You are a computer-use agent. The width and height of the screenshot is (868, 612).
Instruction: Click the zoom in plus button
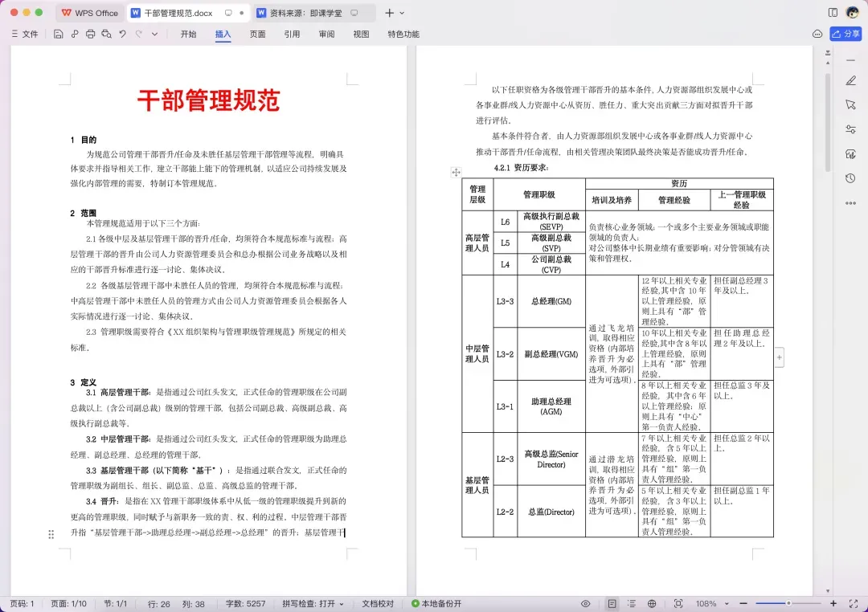[833, 603]
